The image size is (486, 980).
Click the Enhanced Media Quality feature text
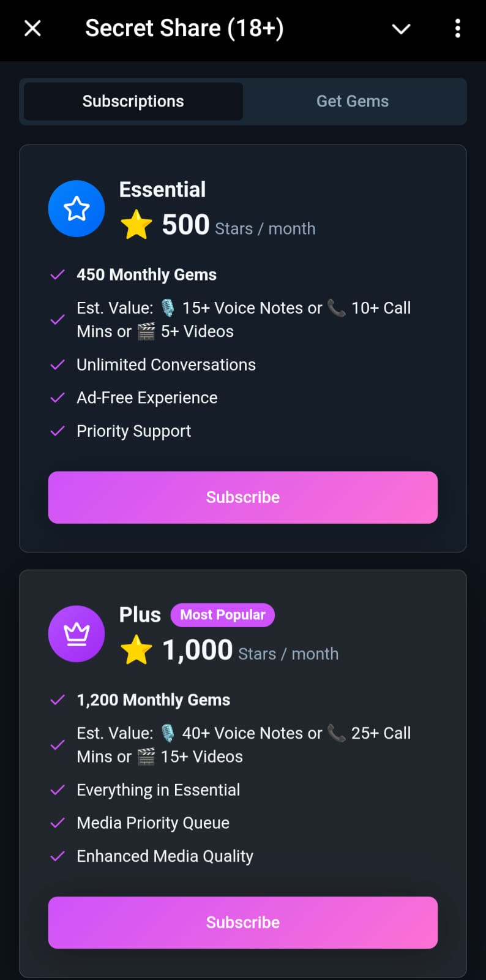[165, 856]
